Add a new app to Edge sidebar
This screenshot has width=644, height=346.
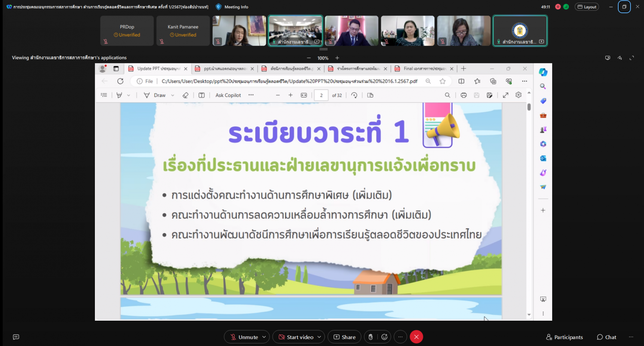(x=543, y=210)
